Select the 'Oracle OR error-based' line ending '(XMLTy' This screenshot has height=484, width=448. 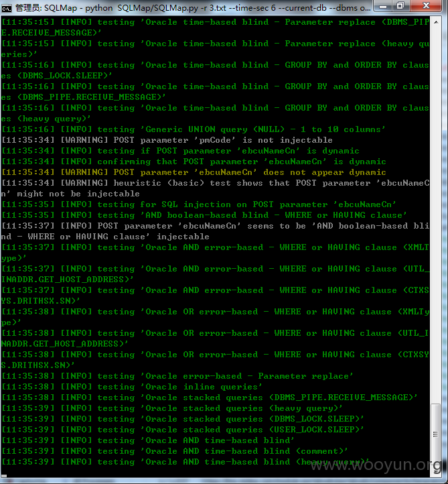tap(215, 312)
